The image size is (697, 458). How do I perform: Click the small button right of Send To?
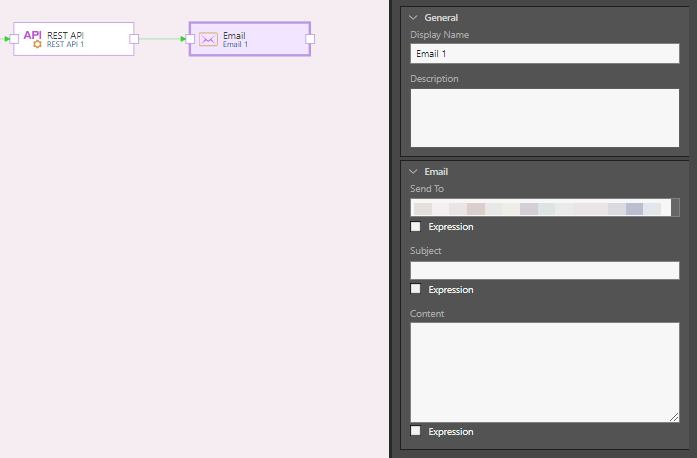675,208
